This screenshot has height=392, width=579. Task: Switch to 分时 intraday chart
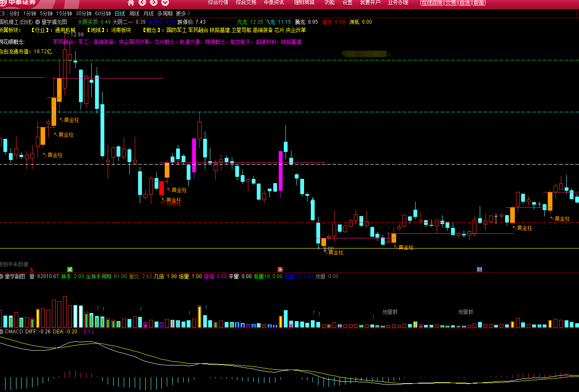point(14,14)
